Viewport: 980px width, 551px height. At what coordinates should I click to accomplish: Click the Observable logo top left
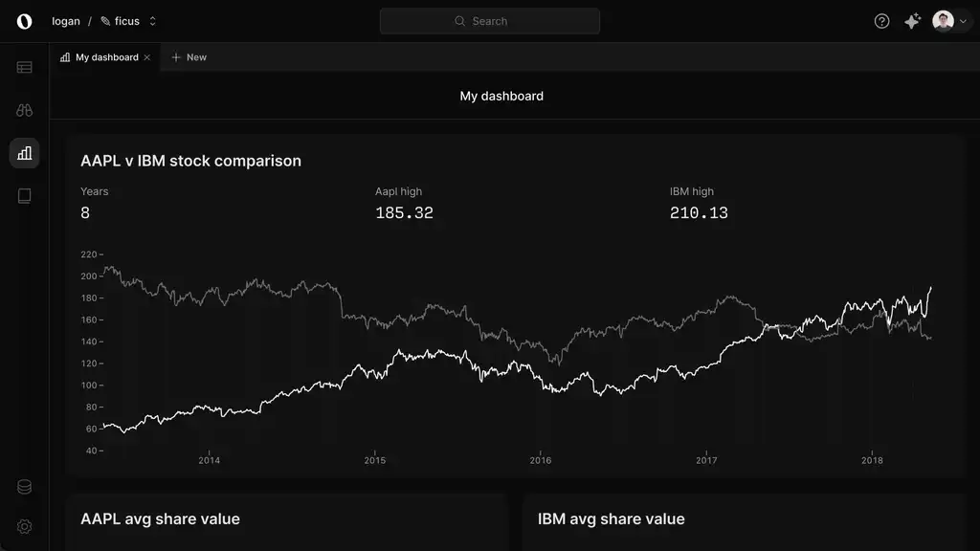point(26,20)
